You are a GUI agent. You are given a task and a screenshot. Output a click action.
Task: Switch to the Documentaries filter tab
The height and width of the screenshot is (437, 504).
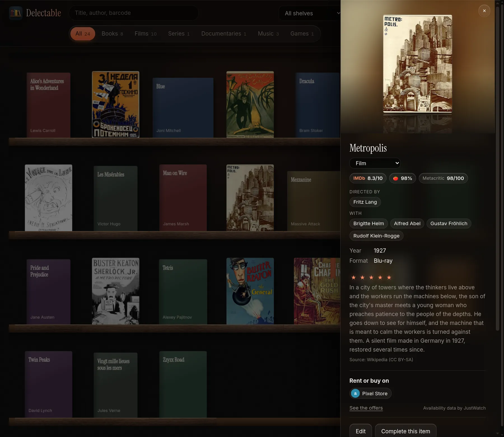pos(224,34)
